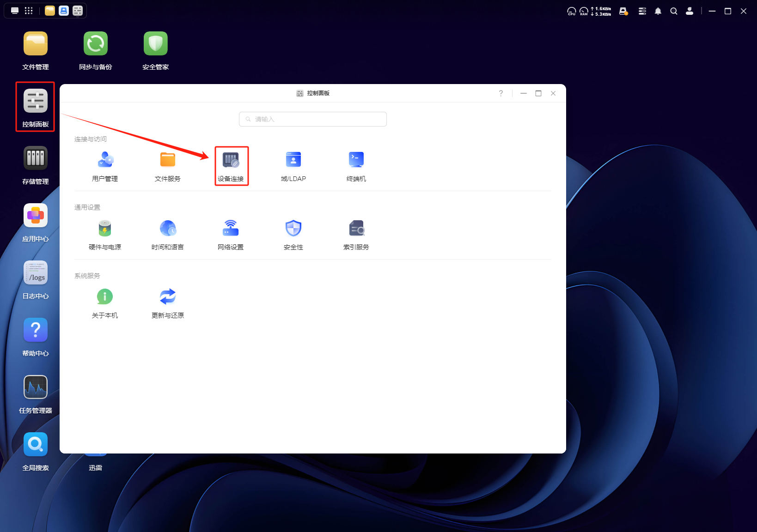
Task: Click the control panel search field
Action: point(313,119)
